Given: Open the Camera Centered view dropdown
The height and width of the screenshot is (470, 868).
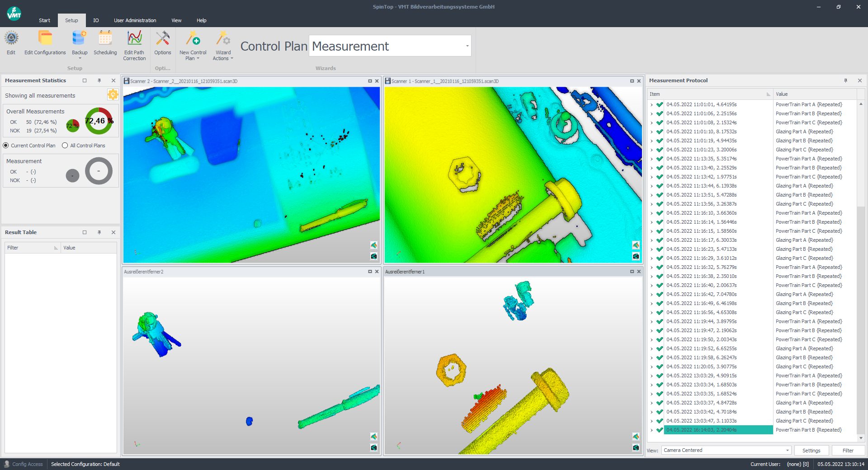Looking at the screenshot, I should point(786,450).
